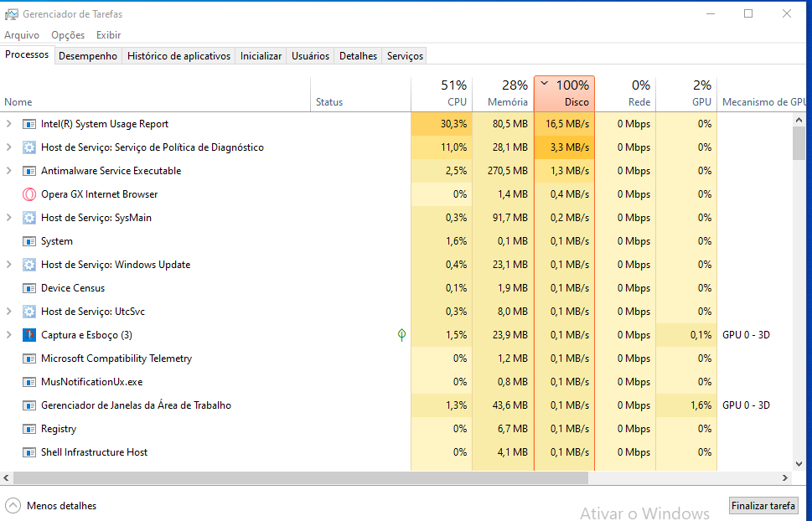Image resolution: width=812 pixels, height=521 pixels.
Task: Click the Gerenciador de Janelas da Área de Trabalho icon
Action: pyautogui.click(x=29, y=405)
